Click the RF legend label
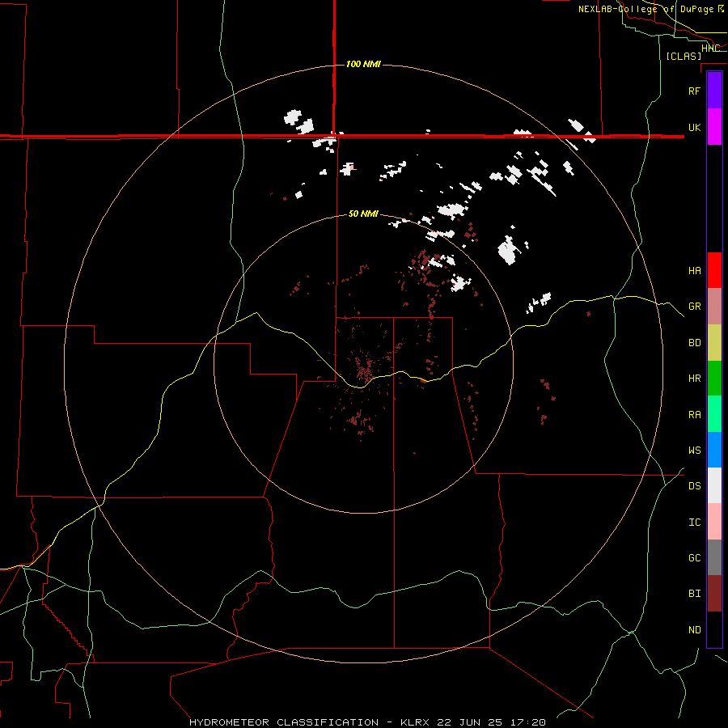This screenshot has width=728, height=728. tap(694, 91)
